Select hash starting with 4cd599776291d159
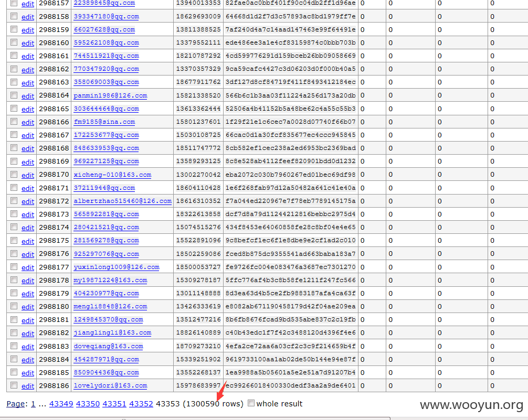The width and height of the screenshot is (528, 420). click(x=291, y=56)
